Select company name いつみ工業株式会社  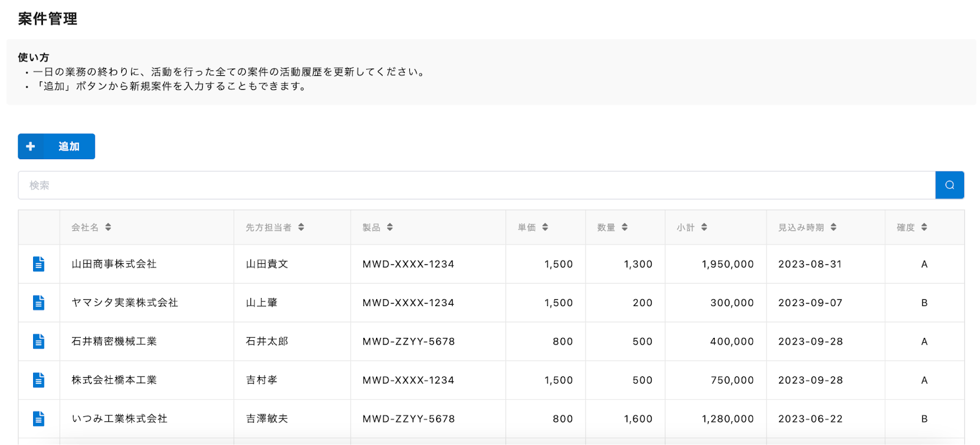[119, 418]
